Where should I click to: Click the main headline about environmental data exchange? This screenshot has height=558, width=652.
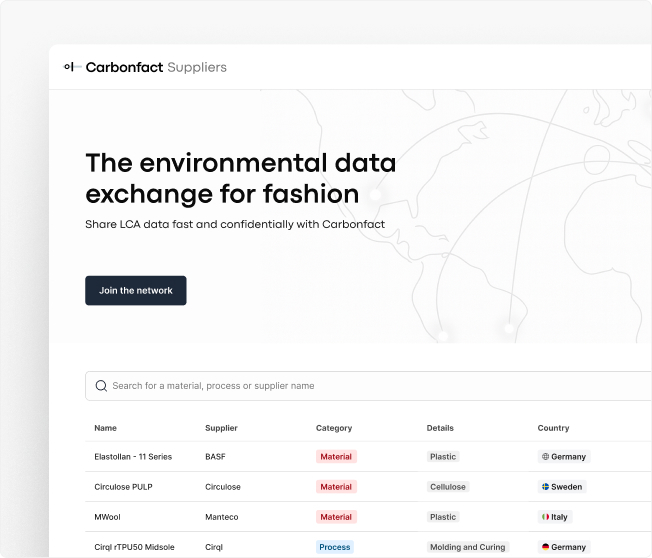click(x=241, y=178)
